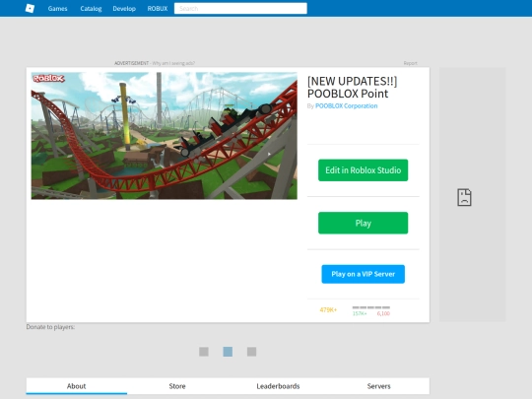532x399 pixels.
Task: Click Play on a VIP Server
Action: tap(363, 274)
